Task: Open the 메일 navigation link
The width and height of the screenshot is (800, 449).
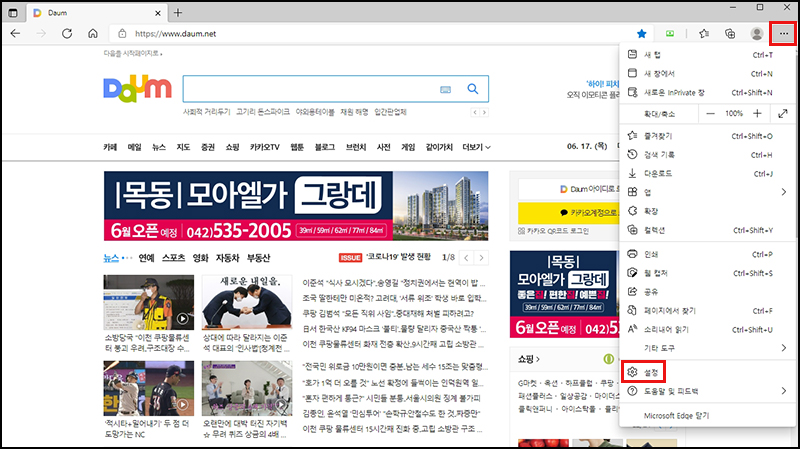Action: pos(135,147)
